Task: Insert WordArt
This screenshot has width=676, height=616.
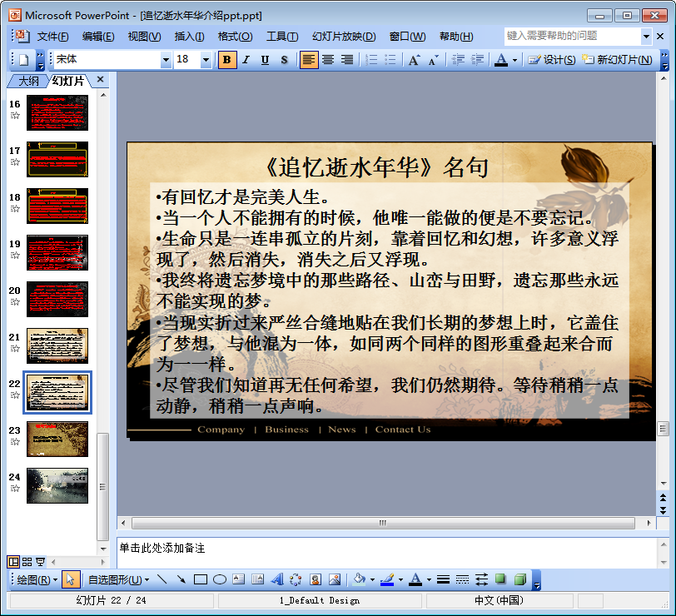Action: (x=276, y=579)
